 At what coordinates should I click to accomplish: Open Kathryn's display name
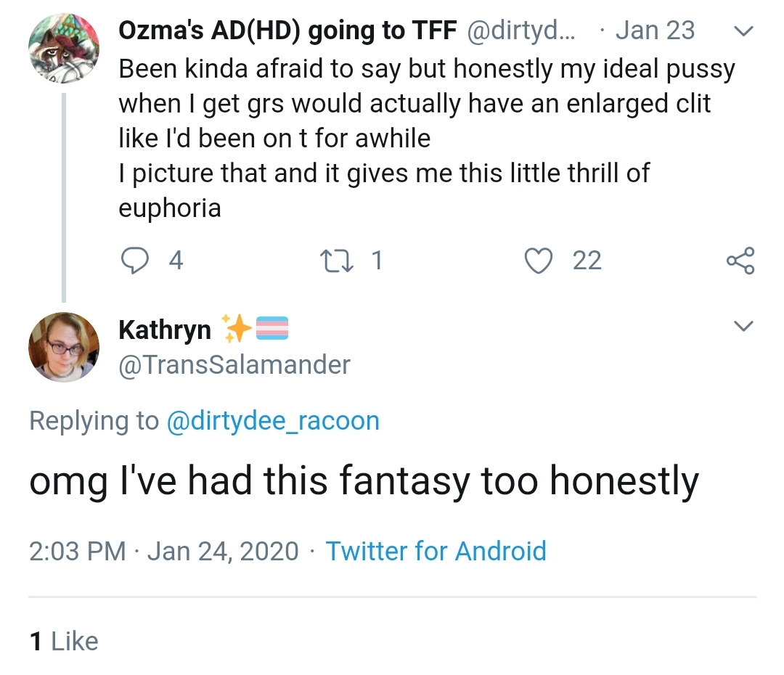click(x=165, y=330)
